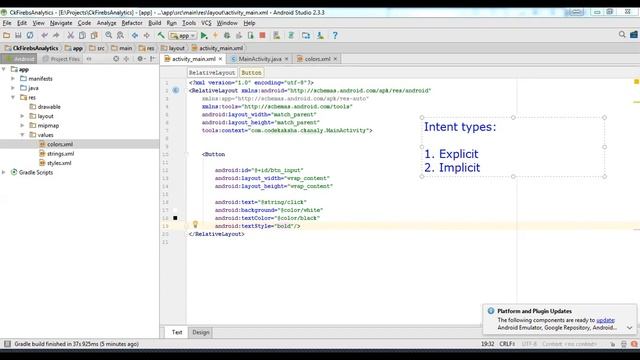The image size is (640, 360).
Task: Toggle tool windows button in status bar corner
Action: click(x=7, y=344)
